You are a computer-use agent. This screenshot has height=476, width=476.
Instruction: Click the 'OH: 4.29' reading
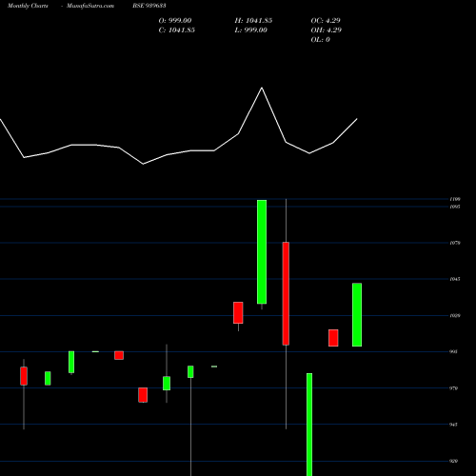coord(326,30)
